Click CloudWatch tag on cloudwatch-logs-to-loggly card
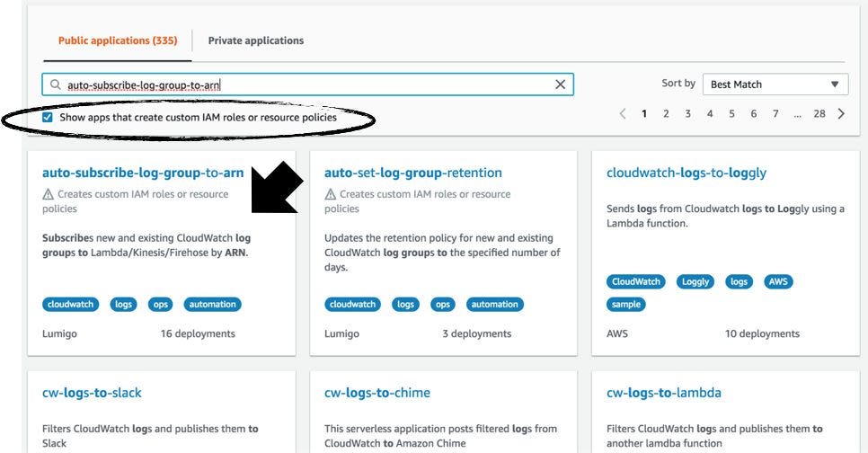Screen dimensions: 868x453 pos(636,281)
